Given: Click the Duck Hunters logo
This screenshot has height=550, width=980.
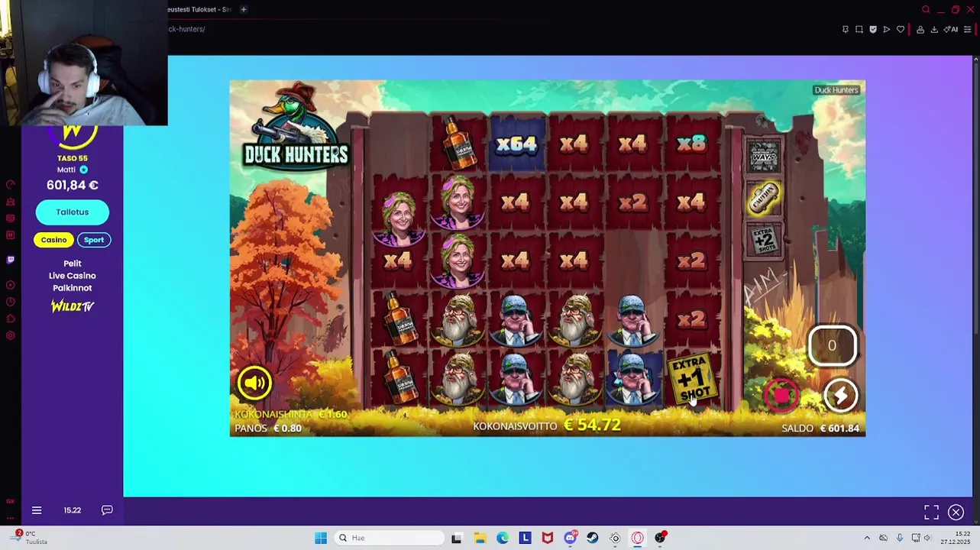Looking at the screenshot, I should (x=295, y=130).
